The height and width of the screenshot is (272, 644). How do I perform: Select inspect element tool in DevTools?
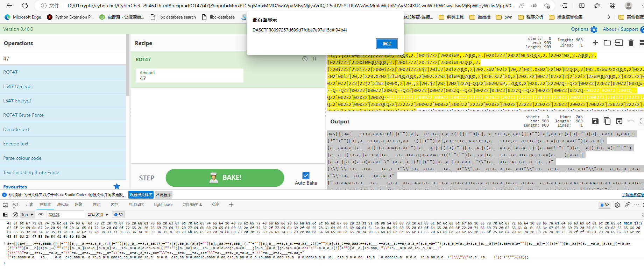[5, 205]
